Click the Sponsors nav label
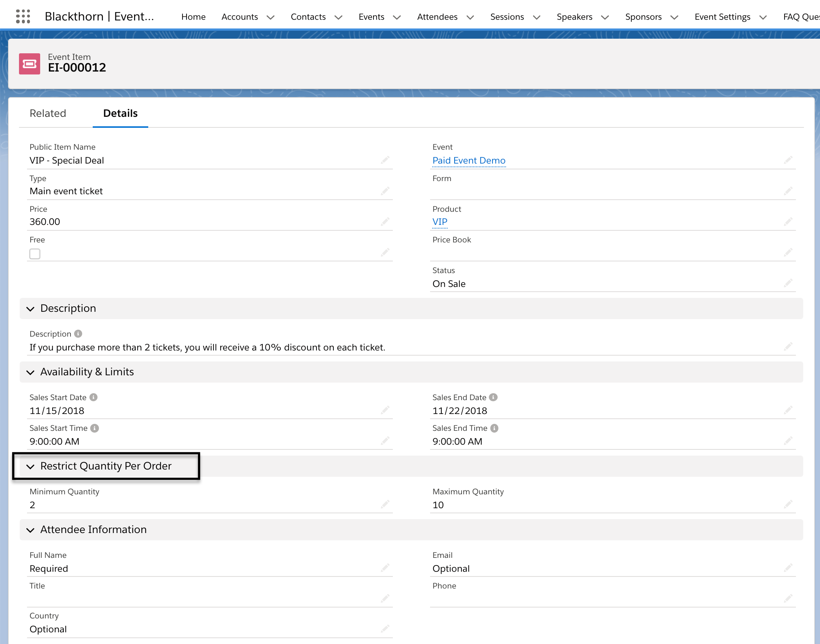820x644 pixels. 643,16
